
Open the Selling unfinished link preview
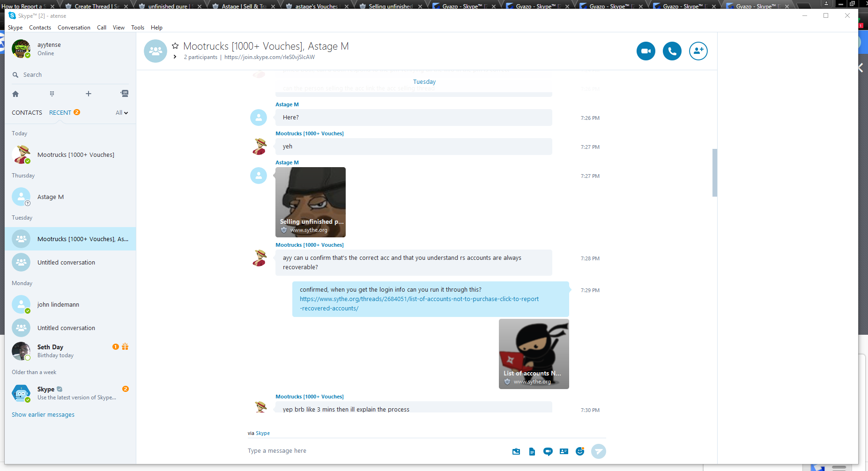click(x=311, y=202)
